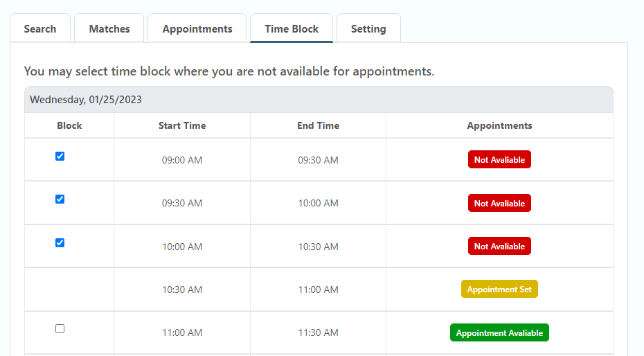644x356 pixels.
Task: Click the green Appointment Available badge
Action: pyautogui.click(x=499, y=333)
